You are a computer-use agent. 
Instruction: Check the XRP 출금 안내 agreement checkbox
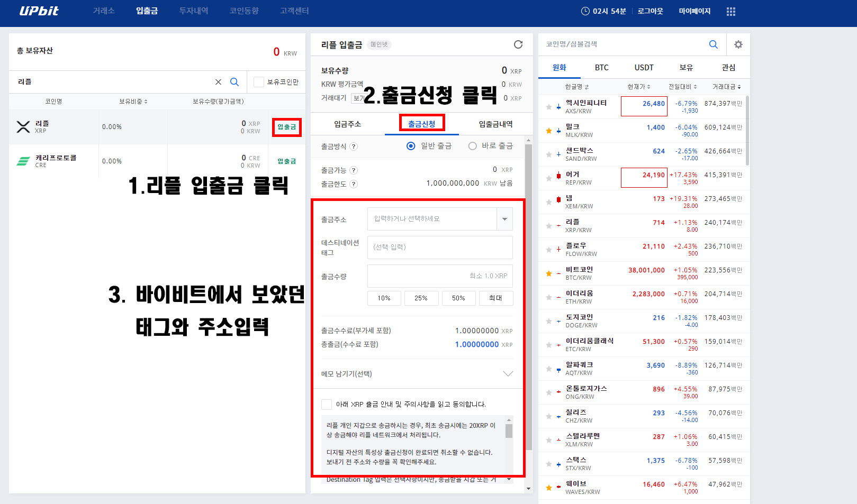click(x=327, y=404)
